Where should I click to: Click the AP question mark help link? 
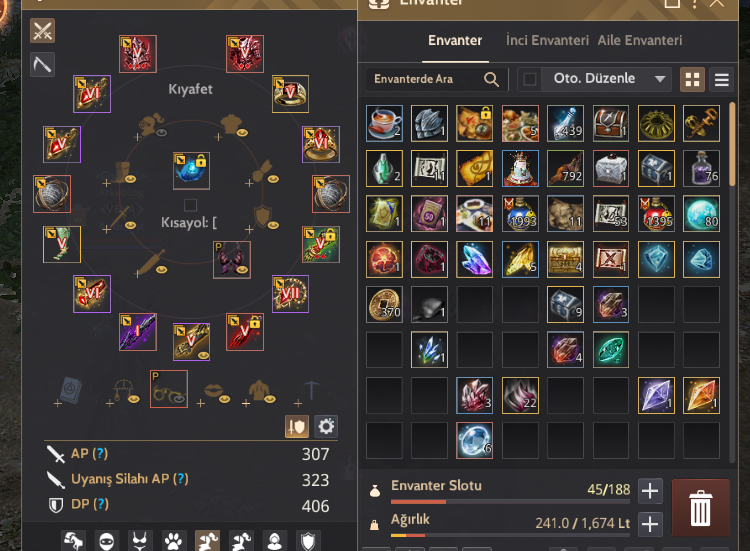[100, 453]
